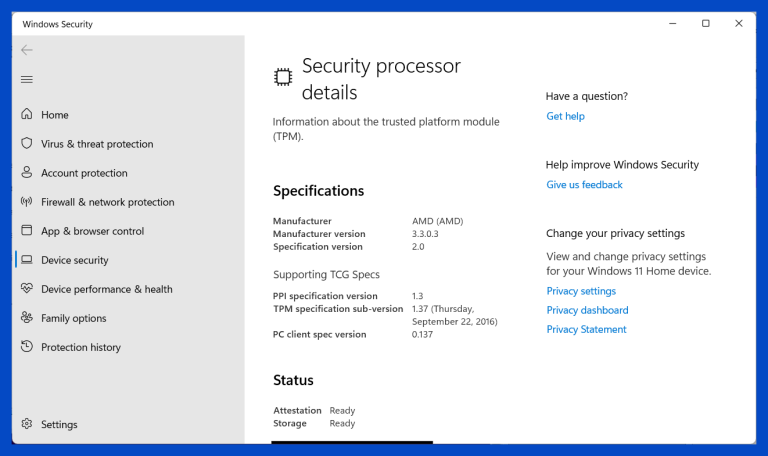Click PPI specification version value 1.3

click(x=417, y=296)
